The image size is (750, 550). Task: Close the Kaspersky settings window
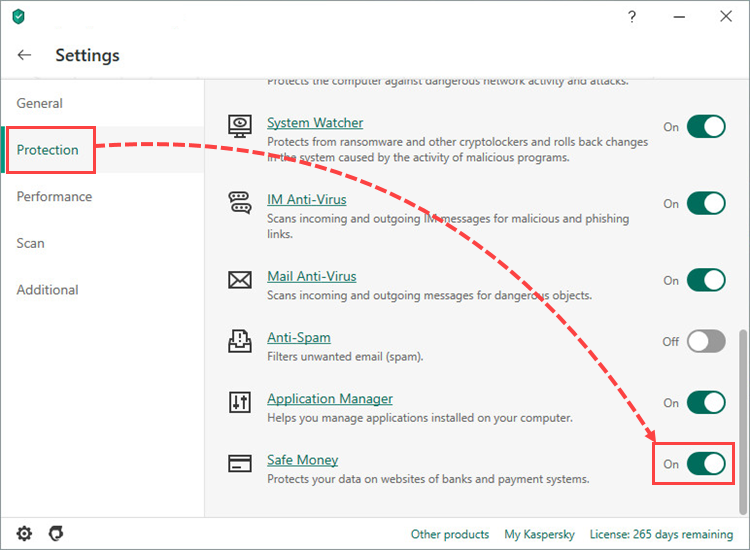(x=726, y=17)
